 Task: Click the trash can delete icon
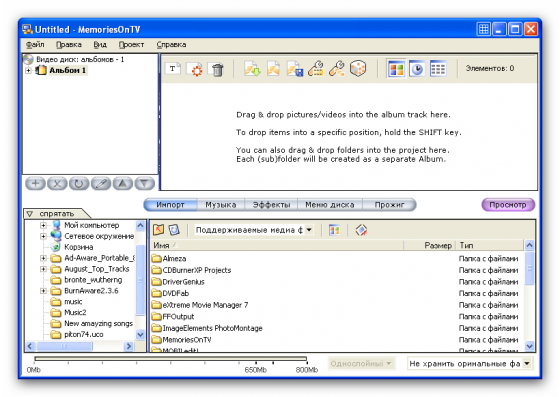pos(217,69)
